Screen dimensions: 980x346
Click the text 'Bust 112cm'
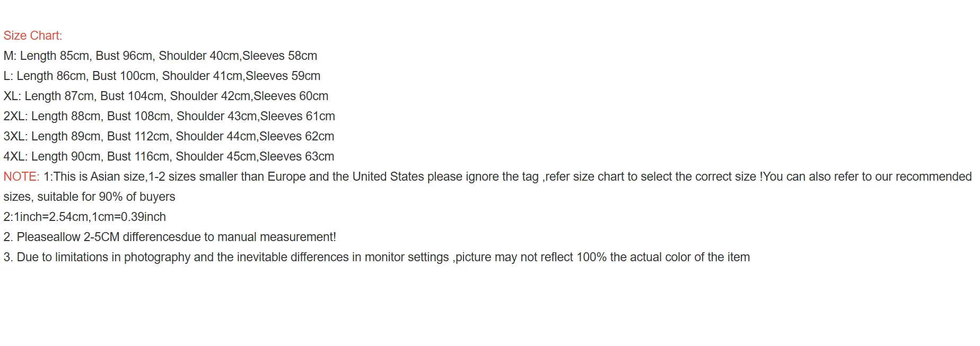coord(138,136)
